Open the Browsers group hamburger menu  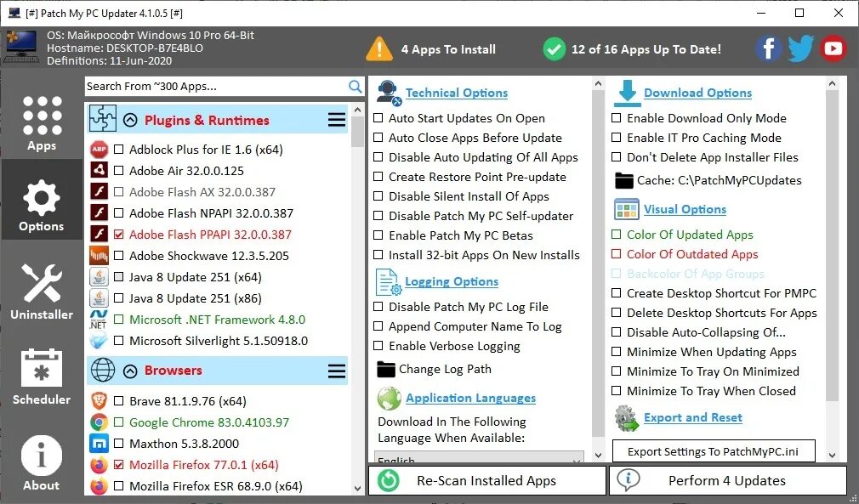pos(336,371)
